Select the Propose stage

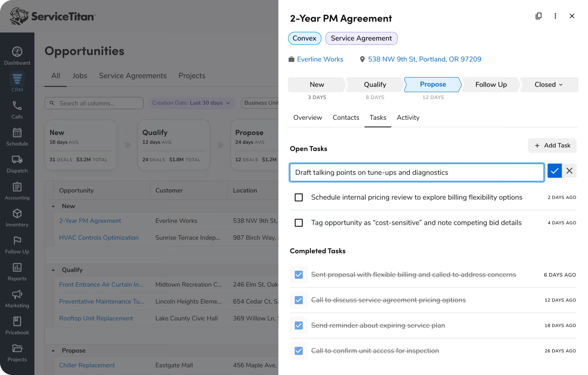(x=433, y=85)
